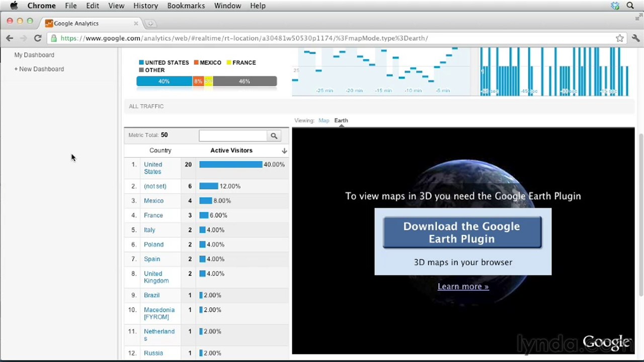The image size is (644, 362).
Task: Open the Brazil country link
Action: click(151, 295)
